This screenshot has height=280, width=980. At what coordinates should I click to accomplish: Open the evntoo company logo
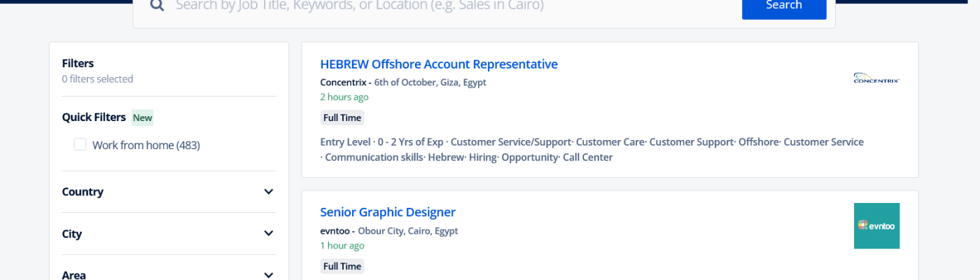click(x=876, y=225)
